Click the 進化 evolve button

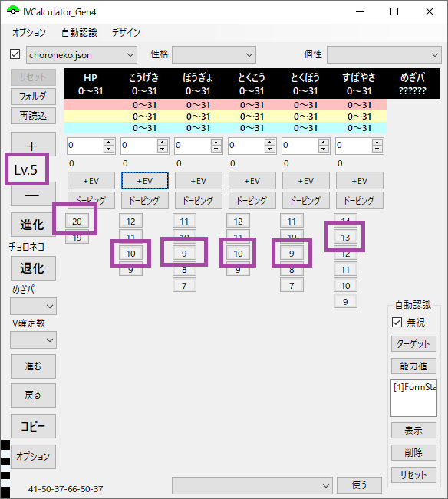pos(33,225)
